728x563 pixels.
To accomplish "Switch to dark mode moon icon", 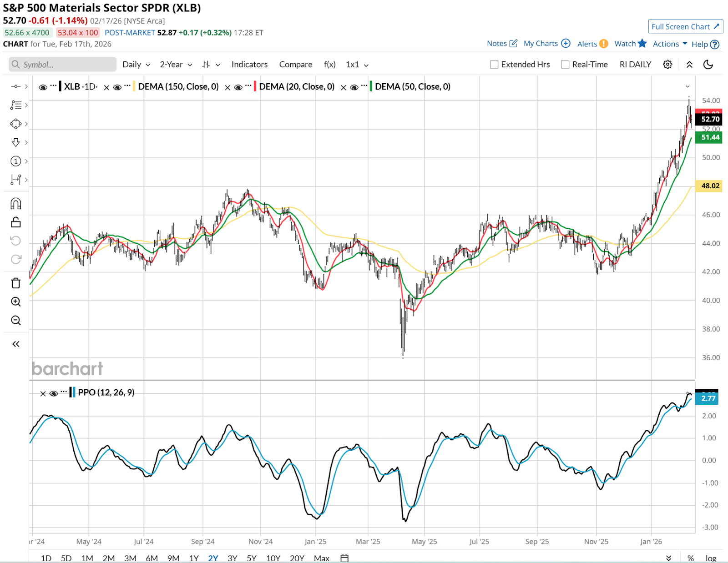I will point(708,65).
